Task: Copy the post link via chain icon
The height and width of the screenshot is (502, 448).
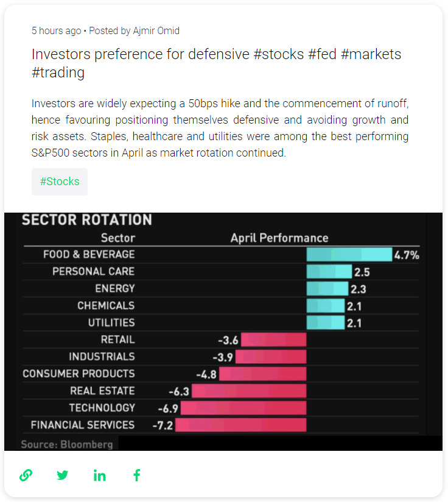Action: [x=26, y=475]
